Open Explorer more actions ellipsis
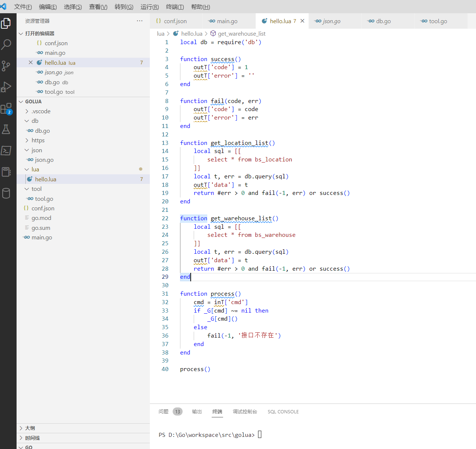The width and height of the screenshot is (476, 449). pos(140,21)
